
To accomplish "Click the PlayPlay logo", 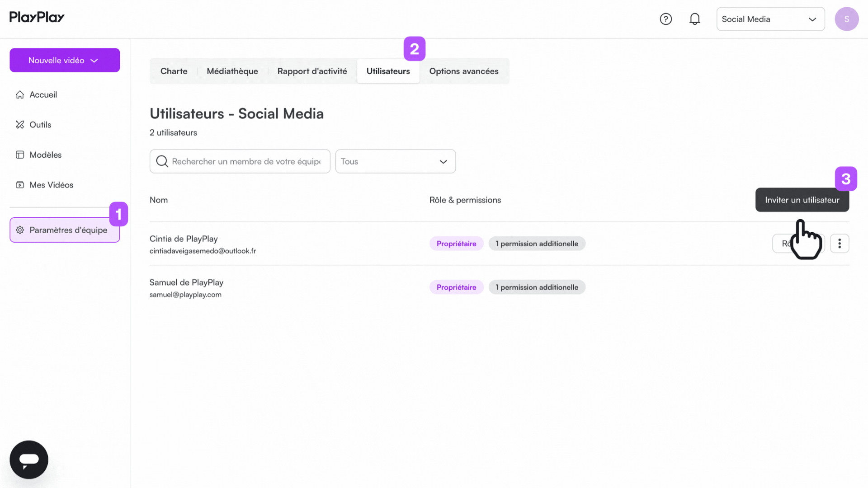I will pyautogui.click(x=37, y=17).
